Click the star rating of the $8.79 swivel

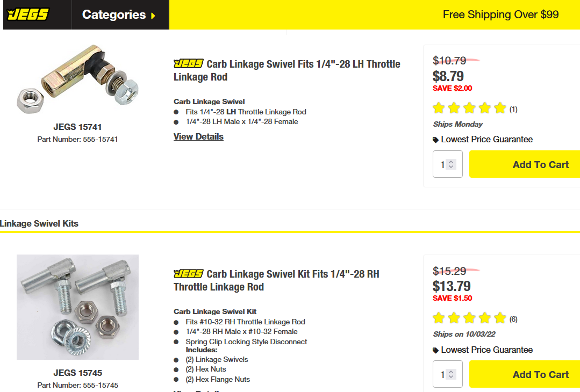(x=469, y=108)
